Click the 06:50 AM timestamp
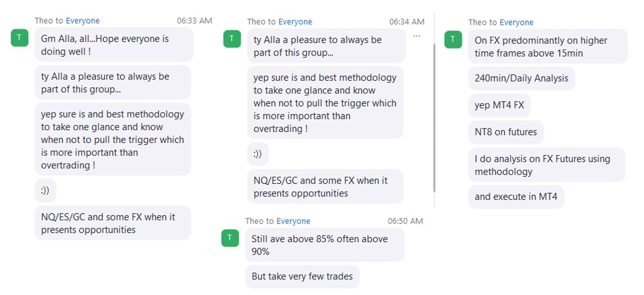The height and width of the screenshot is (295, 644). [x=405, y=221]
